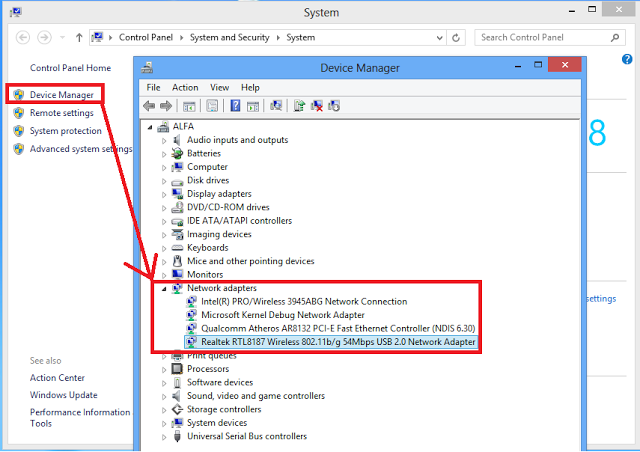Click the Processors category icon
This screenshot has width=640, height=452.
click(x=177, y=369)
